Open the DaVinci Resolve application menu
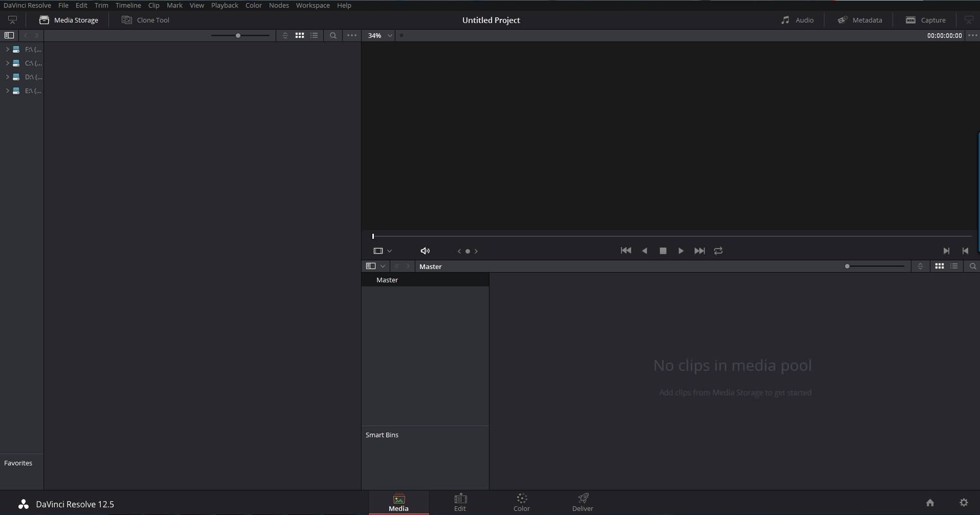Viewport: 980px width, 515px height. tap(27, 5)
